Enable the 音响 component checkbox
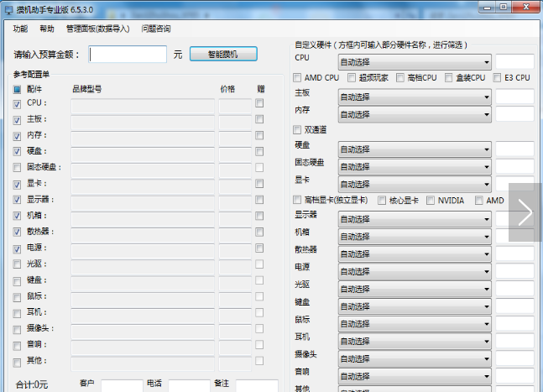543x392 pixels. coord(17,346)
